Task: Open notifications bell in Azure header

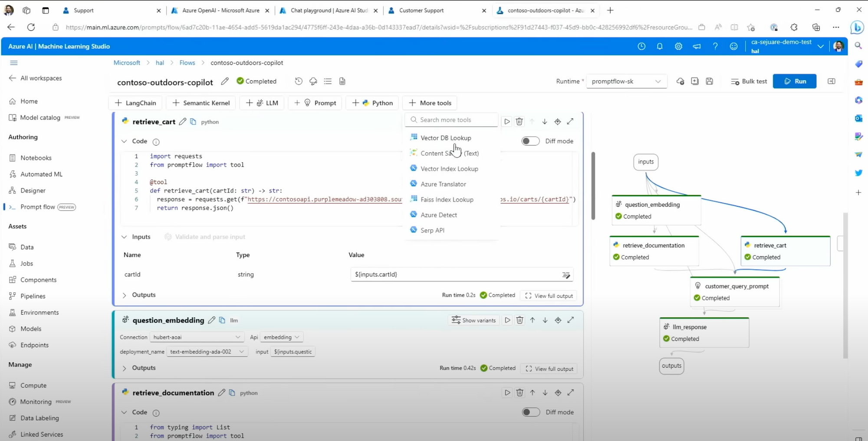Action: [x=660, y=46]
